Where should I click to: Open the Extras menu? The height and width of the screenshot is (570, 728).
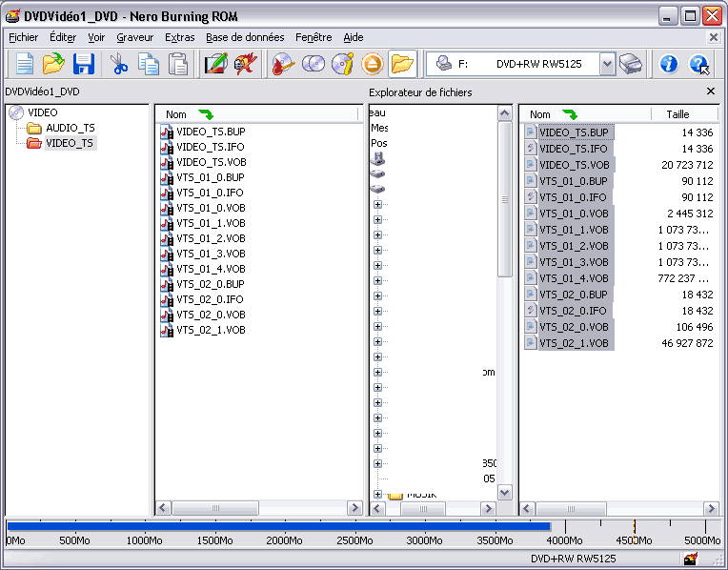tap(180, 37)
